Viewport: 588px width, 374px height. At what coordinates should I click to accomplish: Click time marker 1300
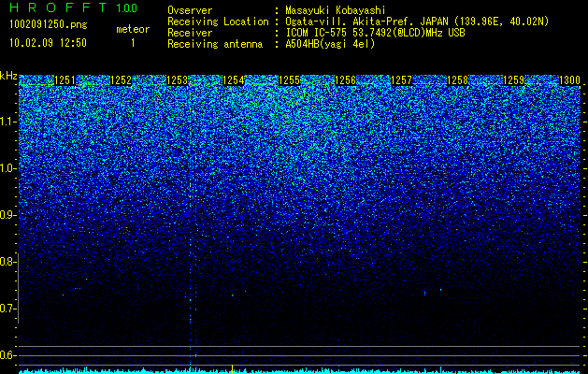pos(569,80)
